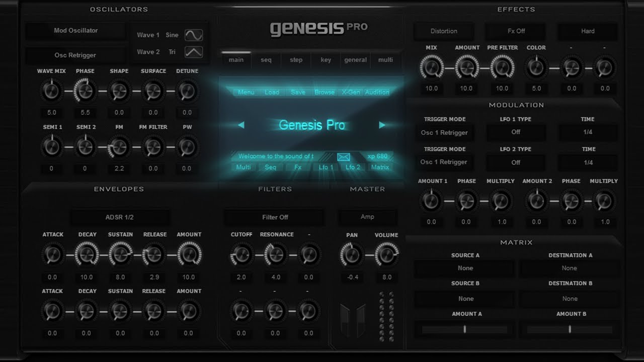The width and height of the screenshot is (644, 362).
Task: Toggle the Seq button in display
Action: (x=271, y=167)
